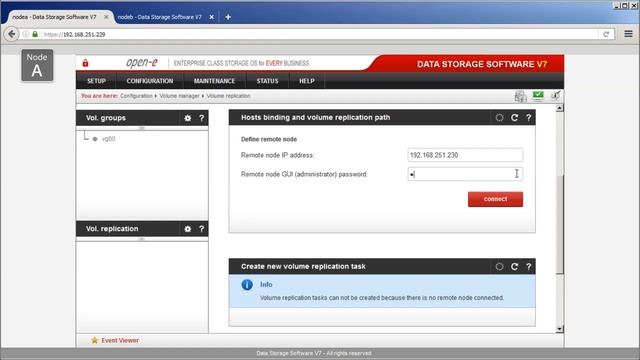Open the Vol. replication settings gear
The width and height of the screenshot is (640, 360).
[x=187, y=229]
